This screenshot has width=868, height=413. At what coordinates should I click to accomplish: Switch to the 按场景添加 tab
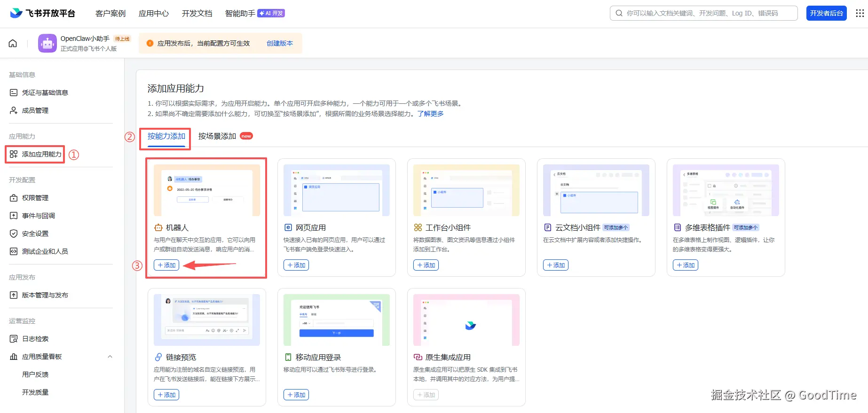(217, 136)
